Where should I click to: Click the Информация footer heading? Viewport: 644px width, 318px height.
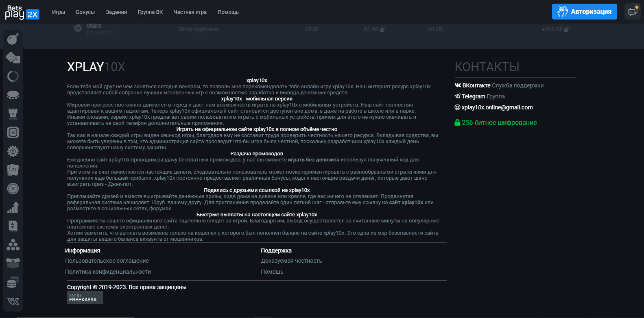(x=83, y=250)
